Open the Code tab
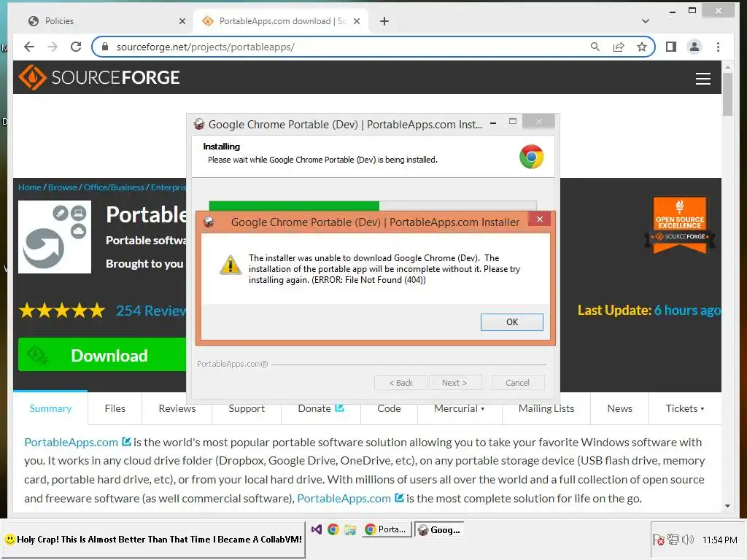Viewport: 747px width, 560px height. 389,408
